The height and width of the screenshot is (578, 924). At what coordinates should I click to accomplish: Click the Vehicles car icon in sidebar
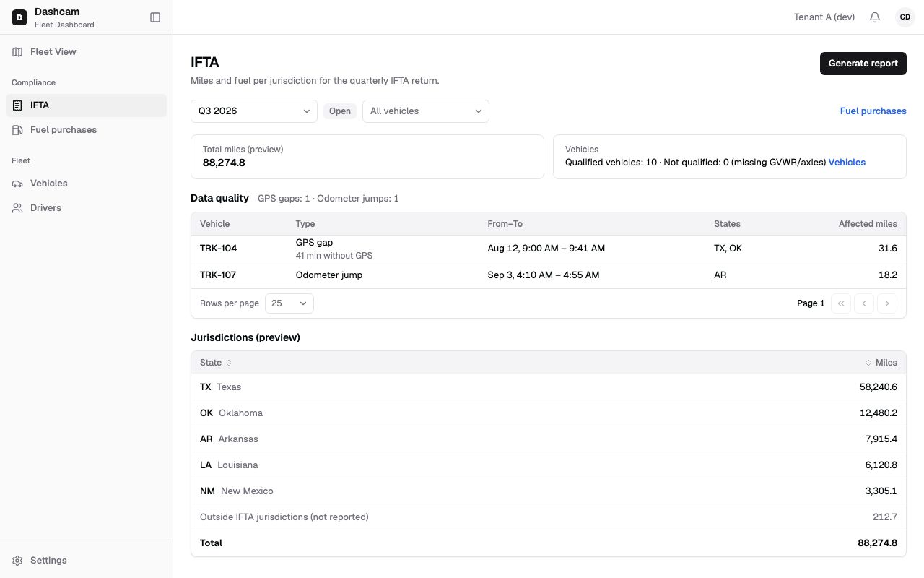coord(17,184)
